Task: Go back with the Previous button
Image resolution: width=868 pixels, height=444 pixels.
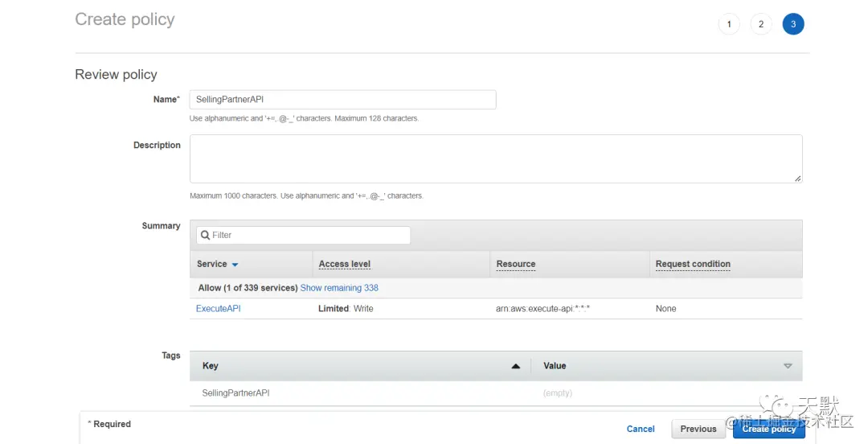Action: coord(698,429)
